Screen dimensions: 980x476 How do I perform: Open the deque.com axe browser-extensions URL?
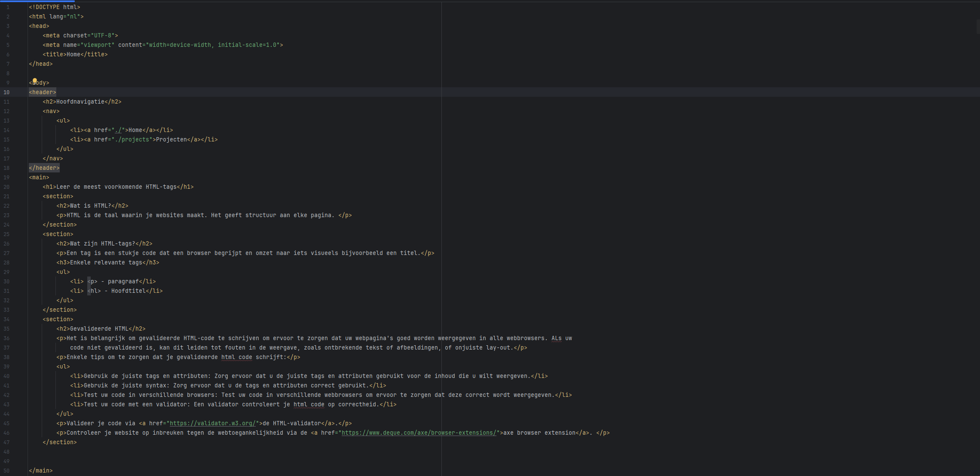419,433
